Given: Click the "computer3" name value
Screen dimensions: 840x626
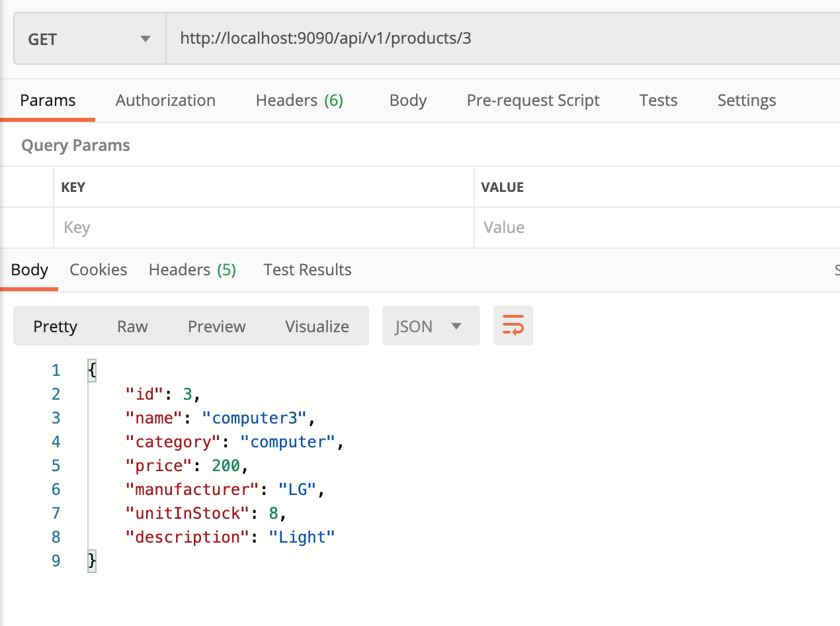Looking at the screenshot, I should point(255,418).
